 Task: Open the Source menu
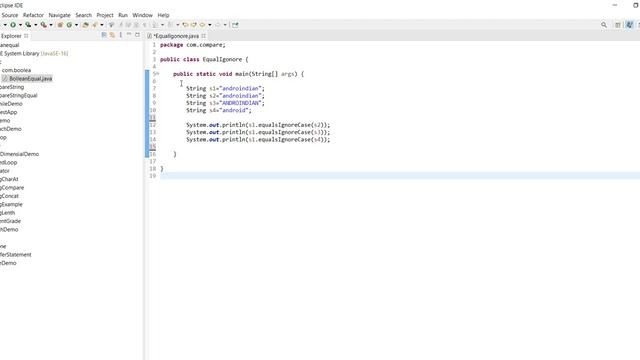pyautogui.click(x=10, y=15)
